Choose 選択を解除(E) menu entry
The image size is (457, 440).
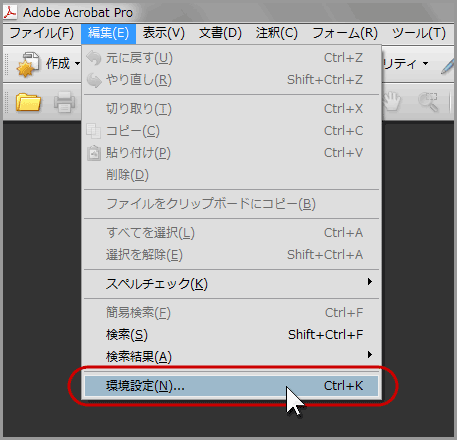(232, 255)
